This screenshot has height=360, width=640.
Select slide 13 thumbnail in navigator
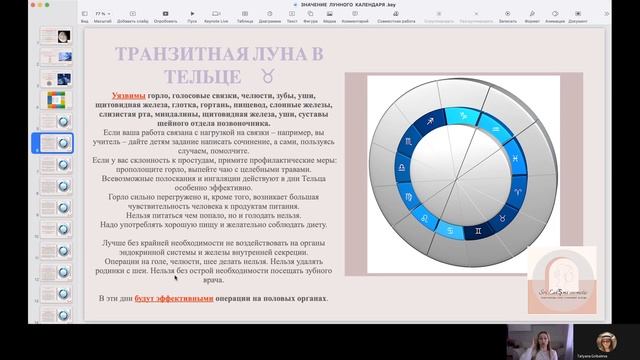56,294
